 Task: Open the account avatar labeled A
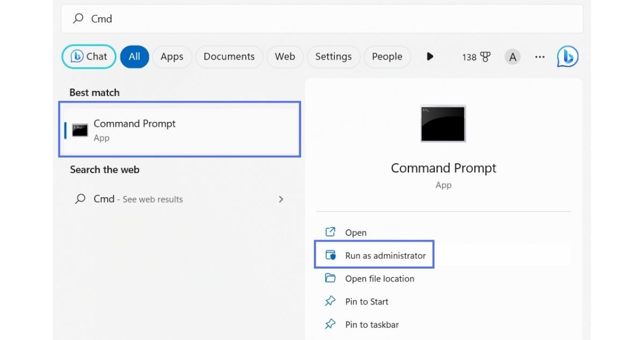(x=513, y=57)
